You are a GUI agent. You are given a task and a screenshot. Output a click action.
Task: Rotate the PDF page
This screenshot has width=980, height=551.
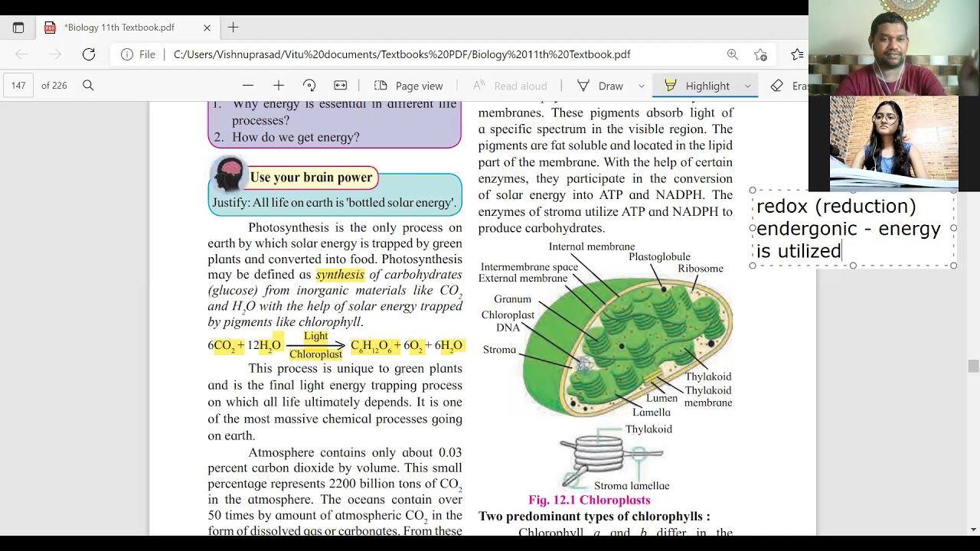309,86
